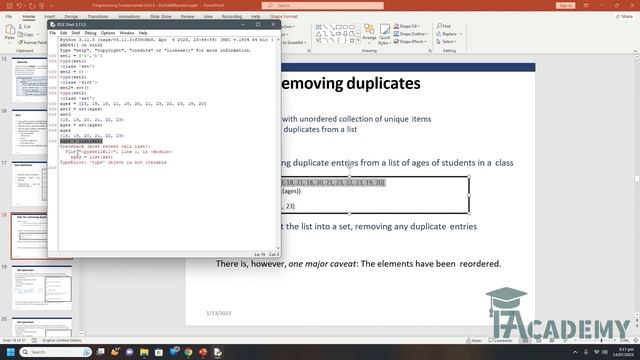
Task: Open the Windows Start menu
Action: click(x=11, y=352)
